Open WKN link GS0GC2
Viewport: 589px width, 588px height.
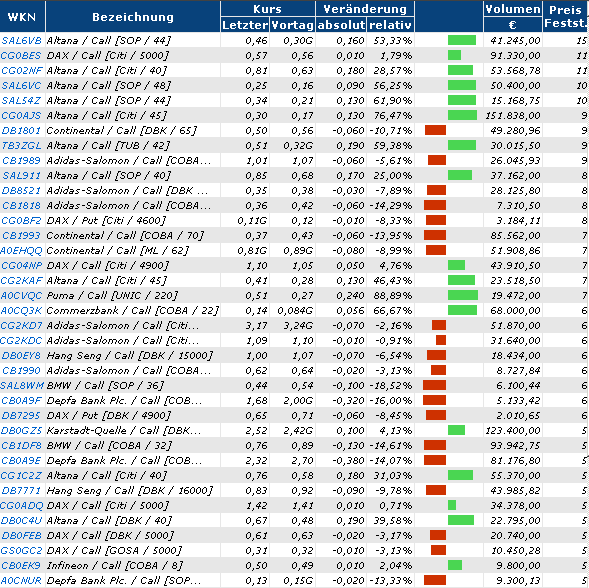click(21, 551)
